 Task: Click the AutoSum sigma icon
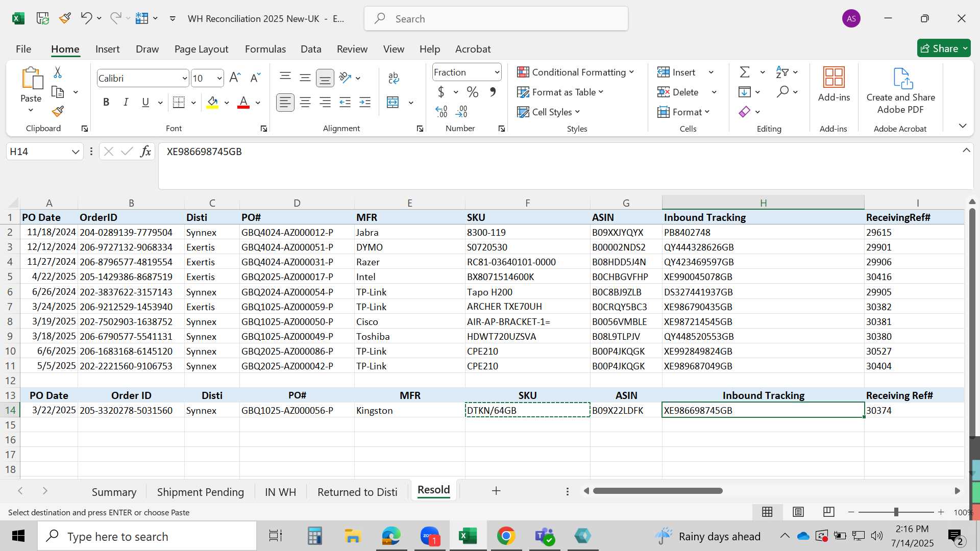pyautogui.click(x=745, y=72)
